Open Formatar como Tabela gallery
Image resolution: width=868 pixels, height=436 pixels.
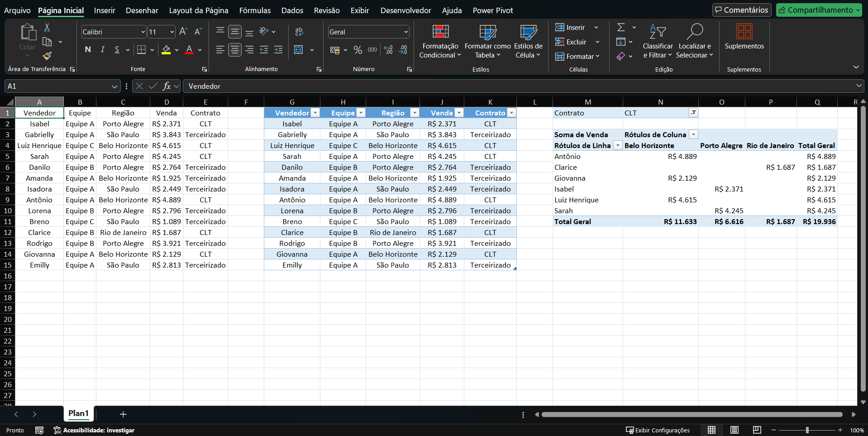pyautogui.click(x=487, y=41)
